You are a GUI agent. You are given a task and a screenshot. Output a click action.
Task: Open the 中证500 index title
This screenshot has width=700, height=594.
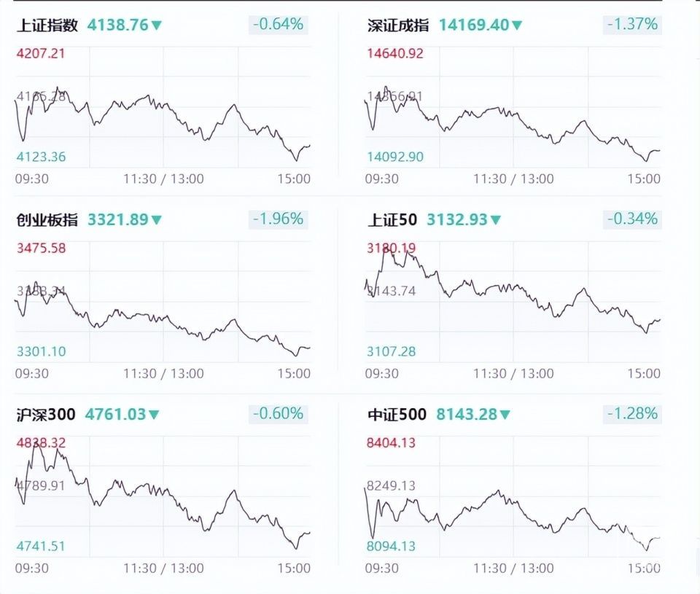397,415
